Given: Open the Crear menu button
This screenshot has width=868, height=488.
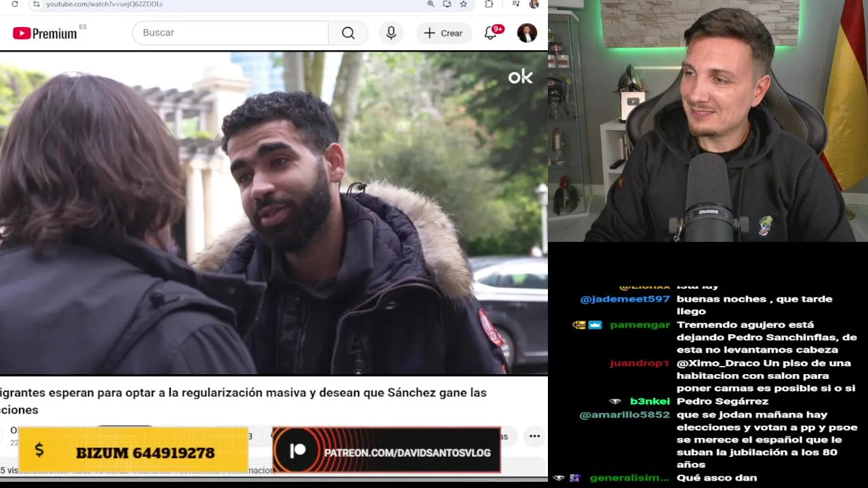Looking at the screenshot, I should pyautogui.click(x=443, y=33).
